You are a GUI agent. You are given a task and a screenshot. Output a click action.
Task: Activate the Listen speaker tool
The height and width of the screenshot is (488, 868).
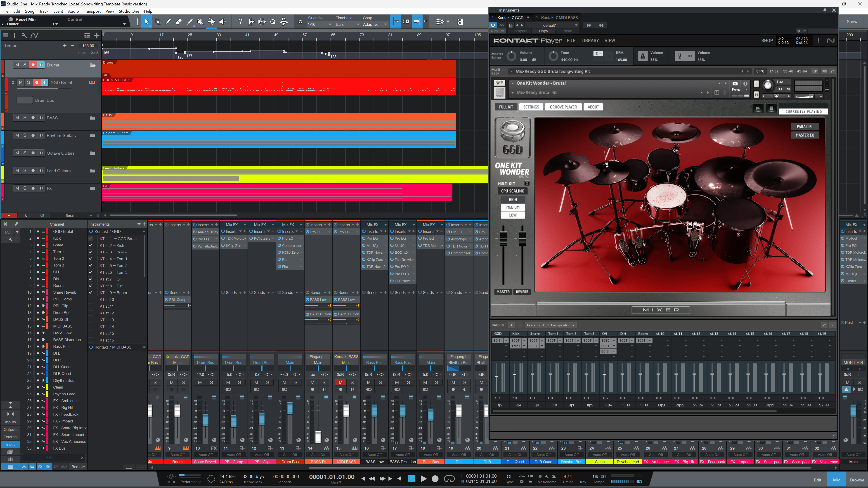click(x=222, y=21)
